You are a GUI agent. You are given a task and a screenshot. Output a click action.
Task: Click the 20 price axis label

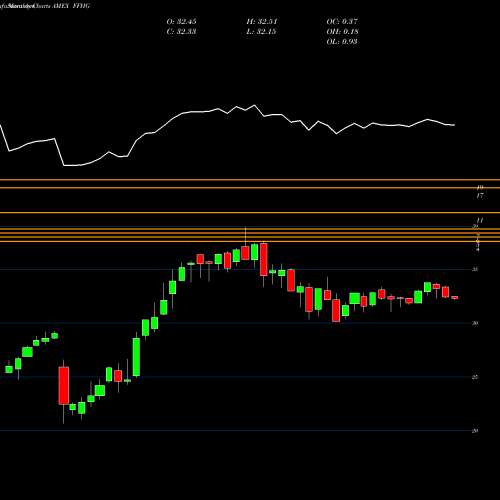(475, 431)
